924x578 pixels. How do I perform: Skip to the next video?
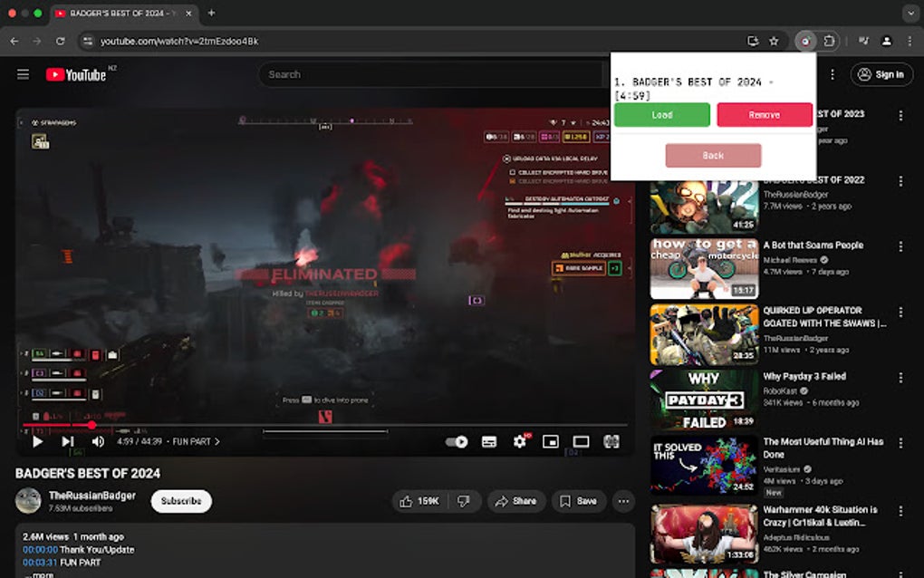[67, 441]
